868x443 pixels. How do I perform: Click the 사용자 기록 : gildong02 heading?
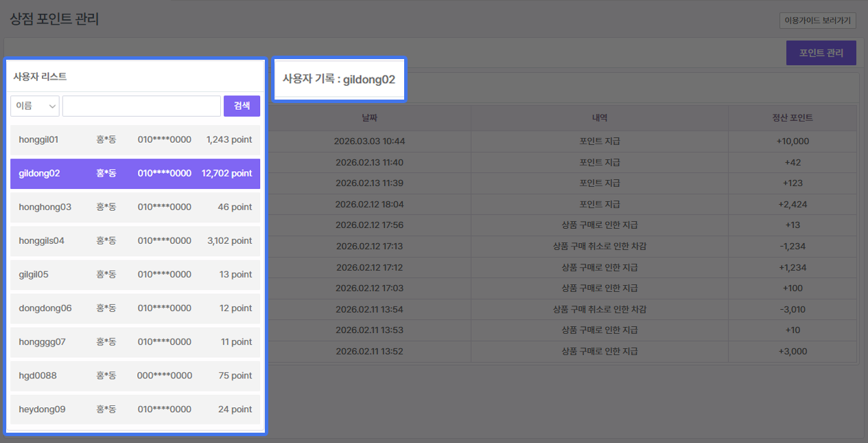click(339, 79)
